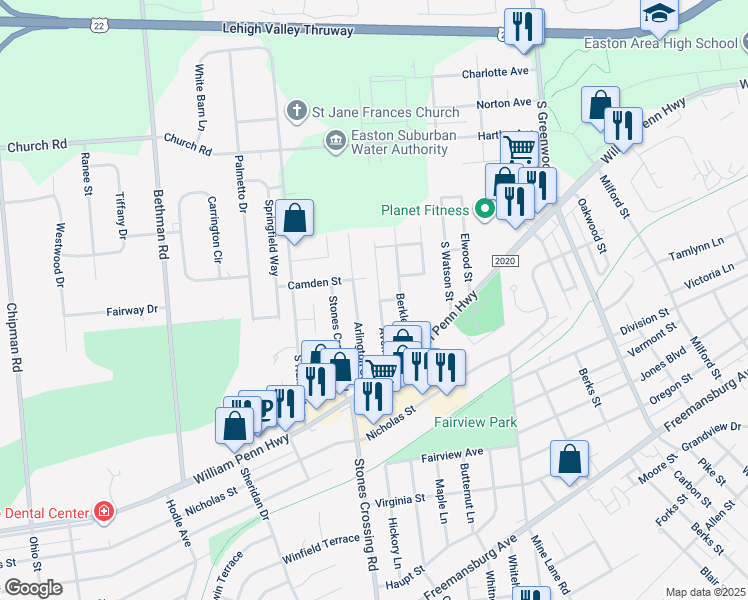Select the Victoria Ln label

tap(709, 276)
